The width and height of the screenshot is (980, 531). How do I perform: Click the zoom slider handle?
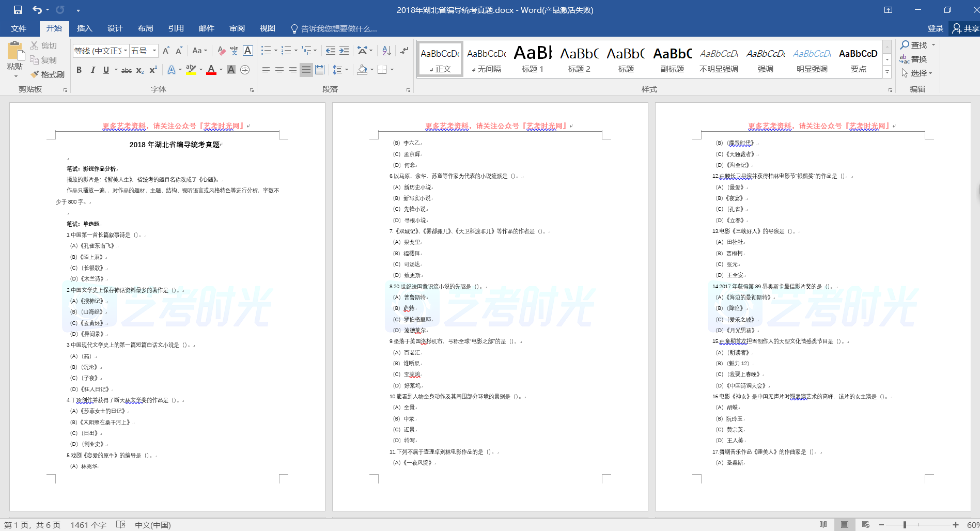(905, 525)
